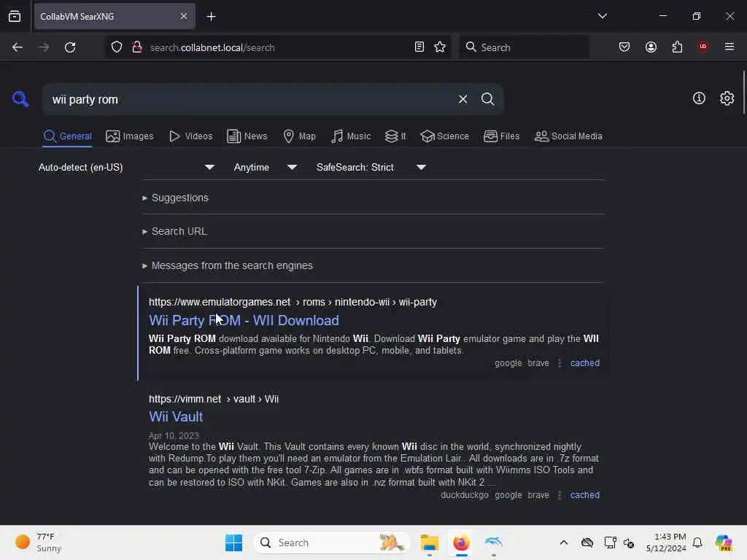Expand the Search URL section
Image resolution: width=747 pixels, height=560 pixels.
click(x=174, y=231)
